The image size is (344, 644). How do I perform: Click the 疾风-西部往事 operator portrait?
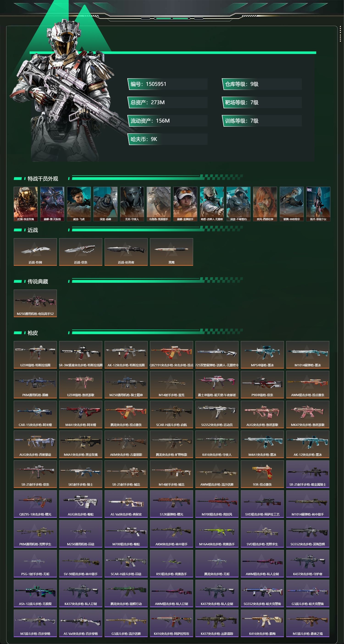[265, 204]
